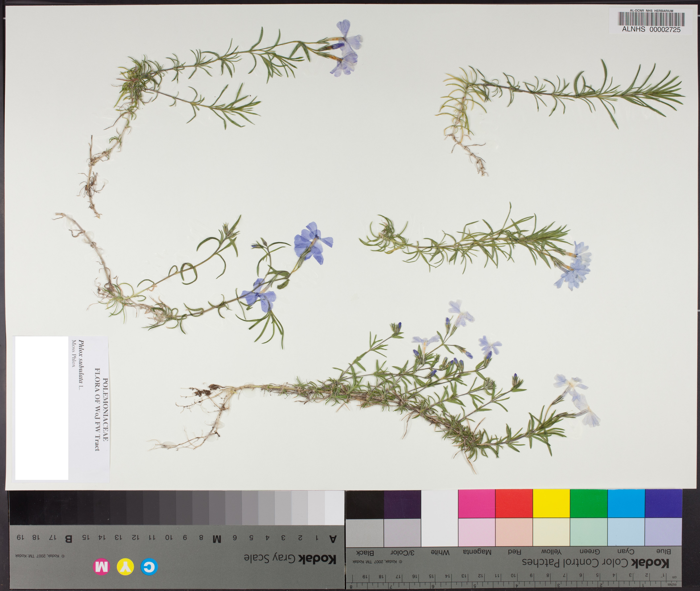Click the Kodak Gray Scale logo text
700x591 pixels.
[290, 558]
